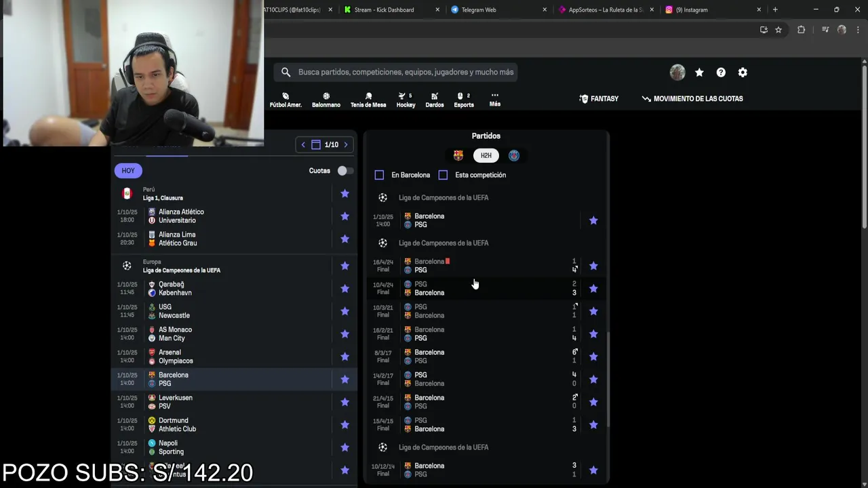
Task: Favorite the AS Monaco vs Man City match
Action: click(x=344, y=334)
